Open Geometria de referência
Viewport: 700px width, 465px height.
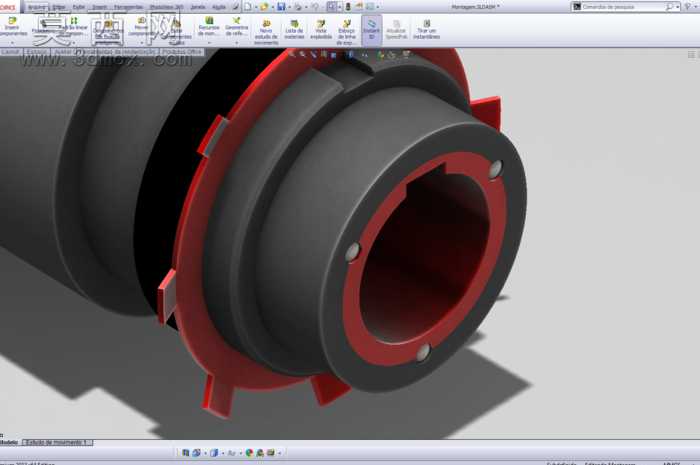(x=236, y=27)
